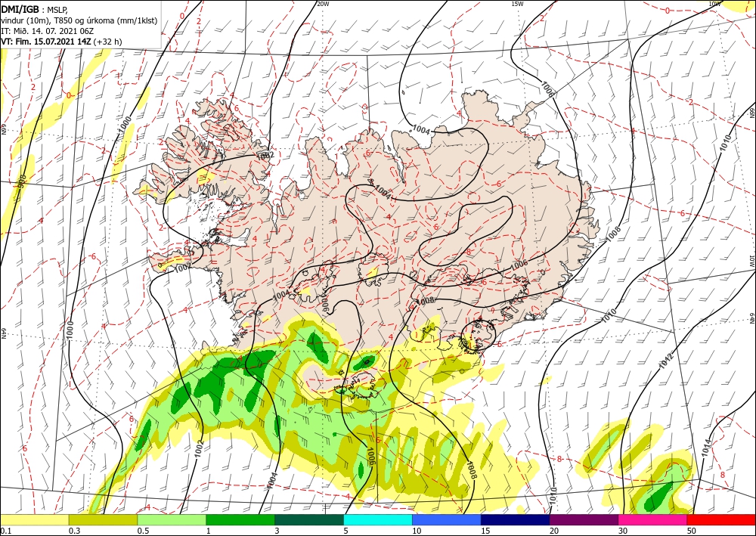Click the '15' legend scale value
Image resolution: width=756 pixels, height=536 pixels.
coord(485,531)
